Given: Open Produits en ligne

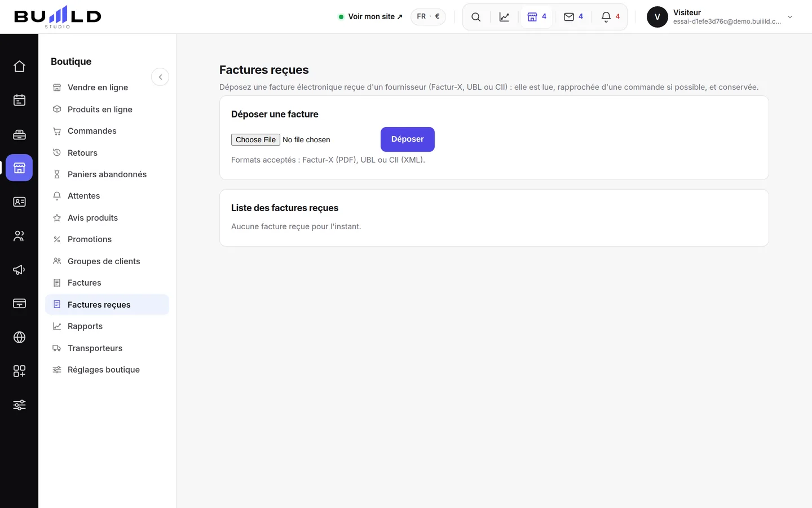Looking at the screenshot, I should pyautogui.click(x=107, y=110).
